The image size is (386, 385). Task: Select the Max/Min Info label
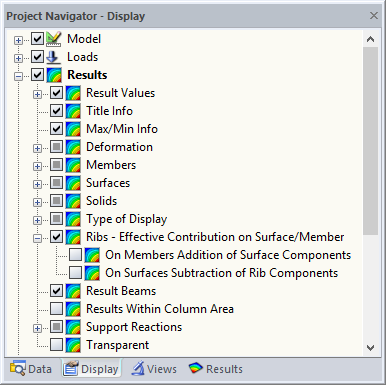tap(122, 129)
